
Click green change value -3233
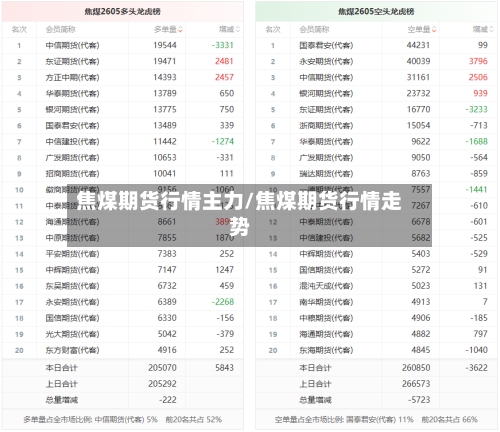[x=477, y=109]
